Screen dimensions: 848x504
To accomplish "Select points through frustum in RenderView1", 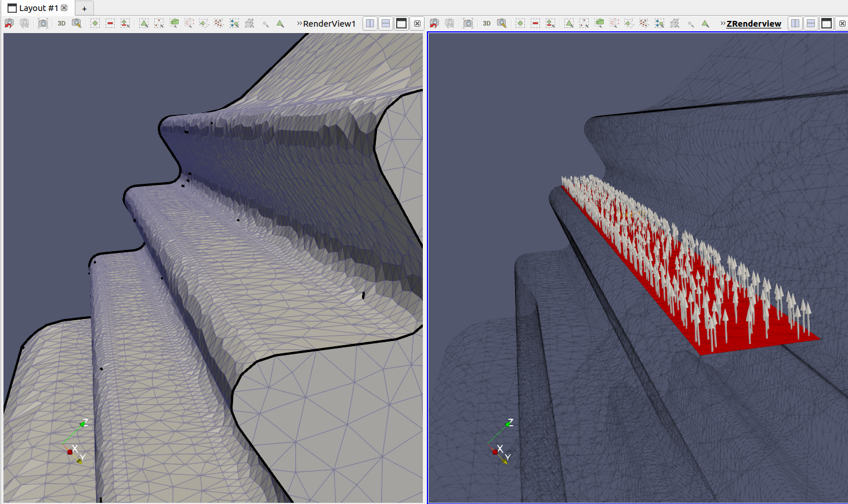I will pos(189,23).
